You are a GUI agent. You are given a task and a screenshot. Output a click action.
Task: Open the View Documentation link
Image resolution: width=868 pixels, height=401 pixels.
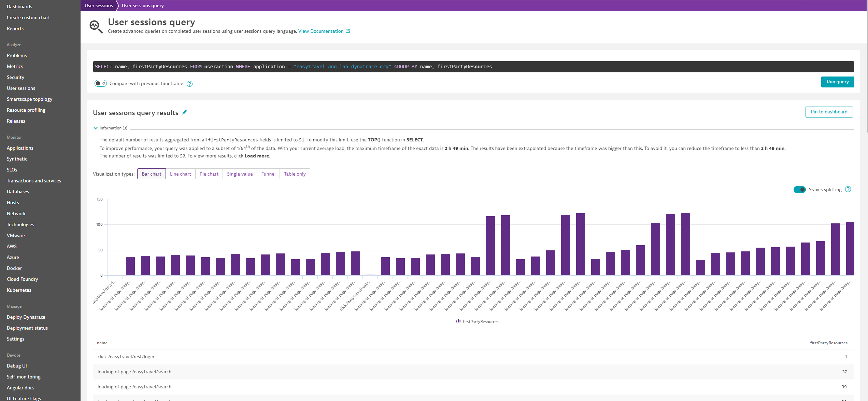tap(321, 31)
